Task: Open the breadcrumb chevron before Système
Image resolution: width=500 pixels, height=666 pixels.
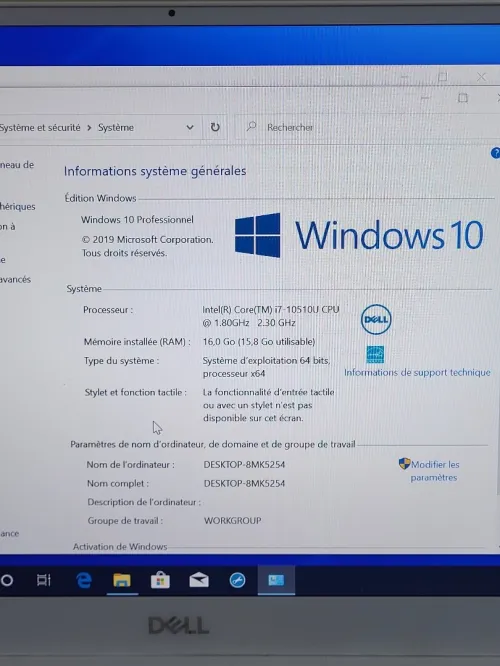Action: click(89, 128)
